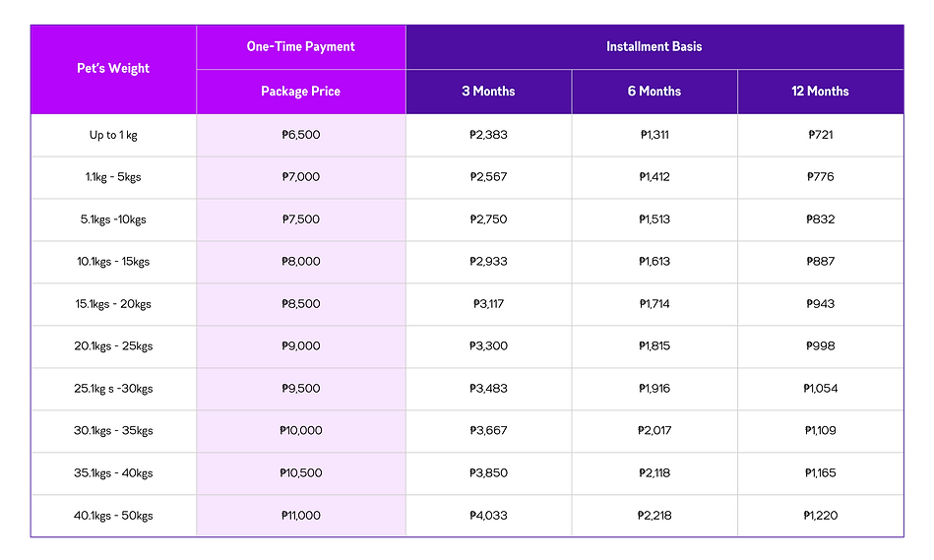Click the 40.1kgs - 50kgs weight cell
Image resolution: width=934 pixels, height=560 pixels.
coord(113,516)
